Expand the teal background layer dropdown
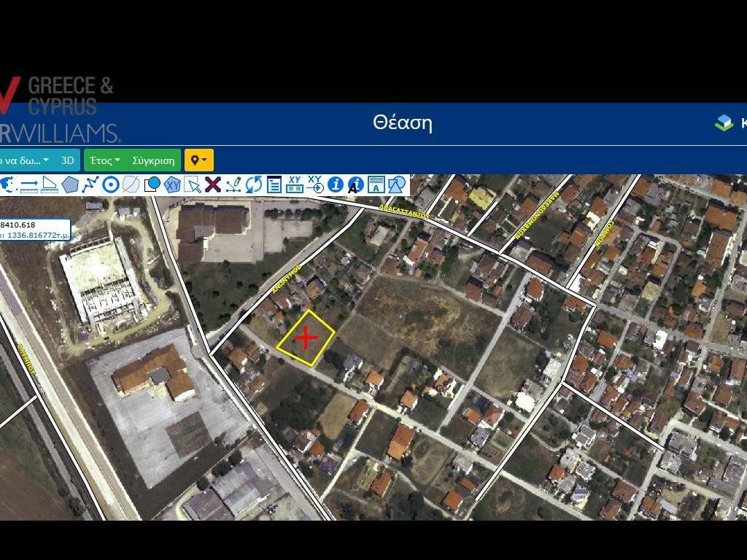Viewport: 747px width, 560px height. click(26, 160)
